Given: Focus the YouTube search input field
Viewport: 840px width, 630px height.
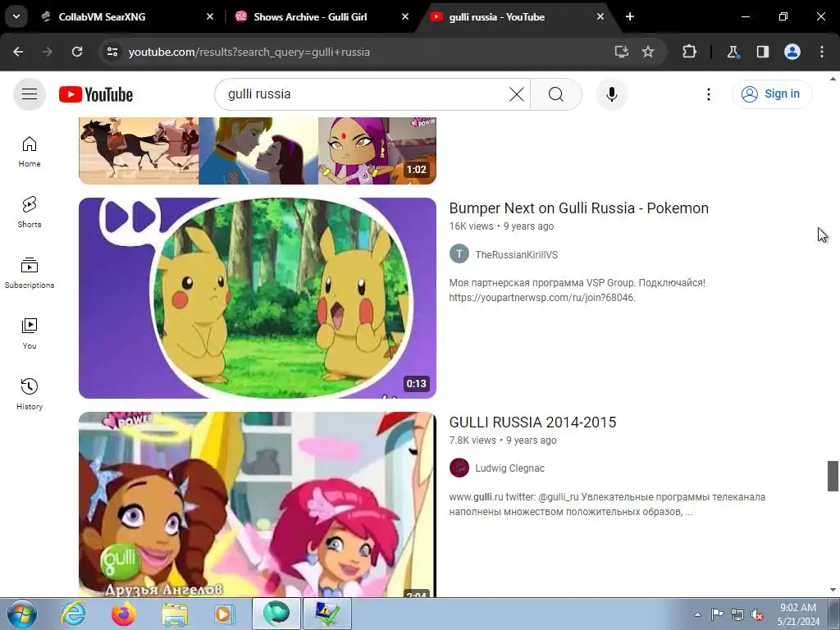Looking at the screenshot, I should coord(364,94).
